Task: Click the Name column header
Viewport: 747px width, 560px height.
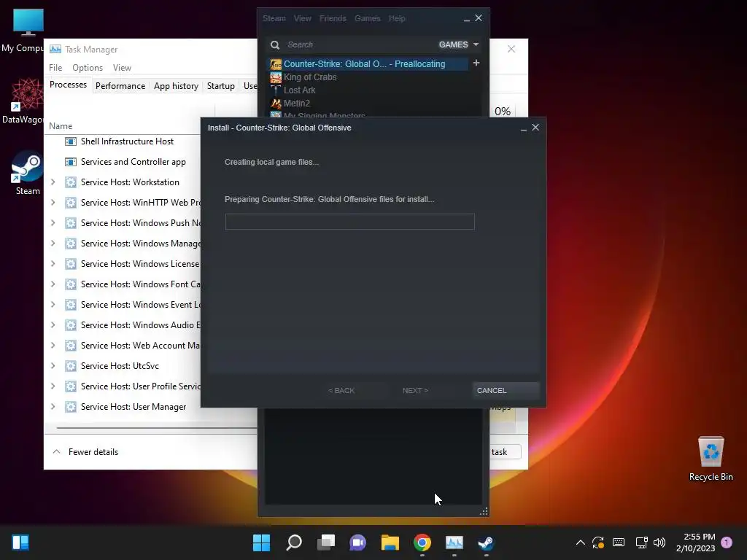Action: (61, 126)
